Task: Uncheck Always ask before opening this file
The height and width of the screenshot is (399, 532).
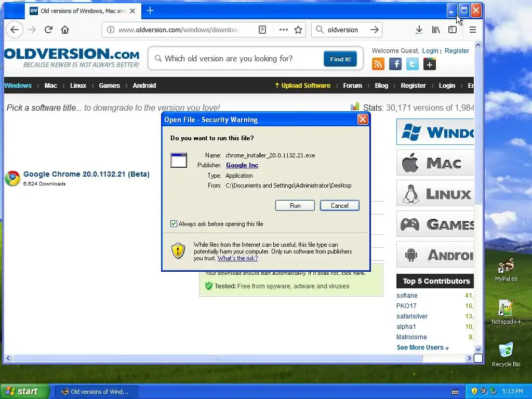Action: (174, 224)
